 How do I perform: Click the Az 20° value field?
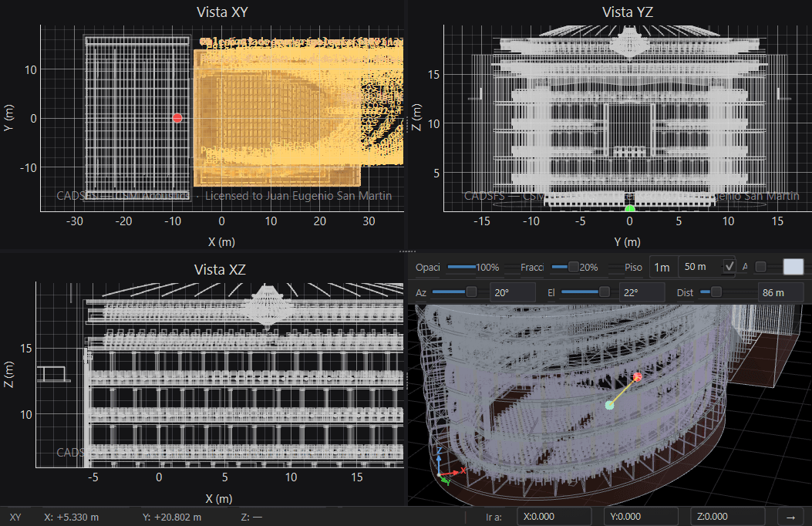point(512,292)
